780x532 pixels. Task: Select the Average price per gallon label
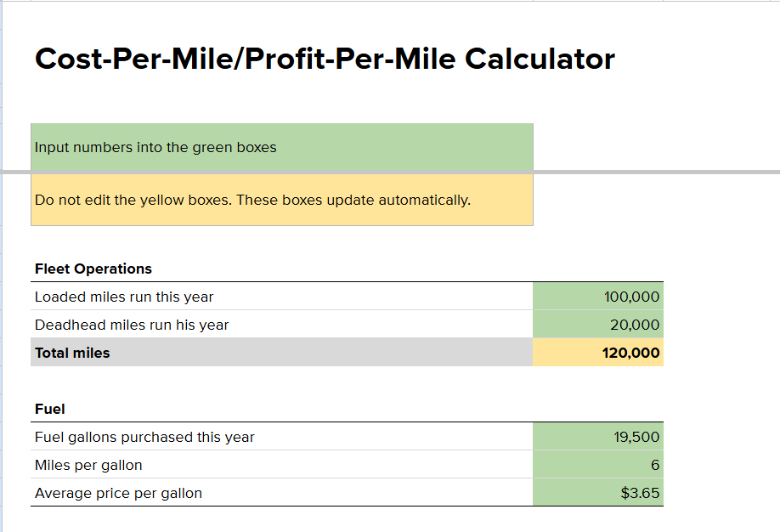coord(118,493)
